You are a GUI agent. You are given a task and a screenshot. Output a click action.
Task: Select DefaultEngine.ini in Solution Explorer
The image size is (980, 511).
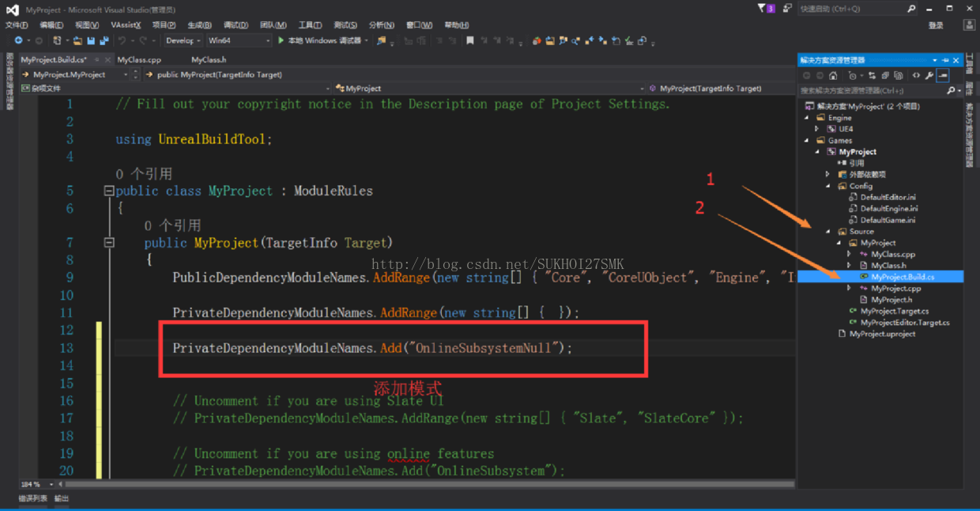pyautogui.click(x=889, y=208)
